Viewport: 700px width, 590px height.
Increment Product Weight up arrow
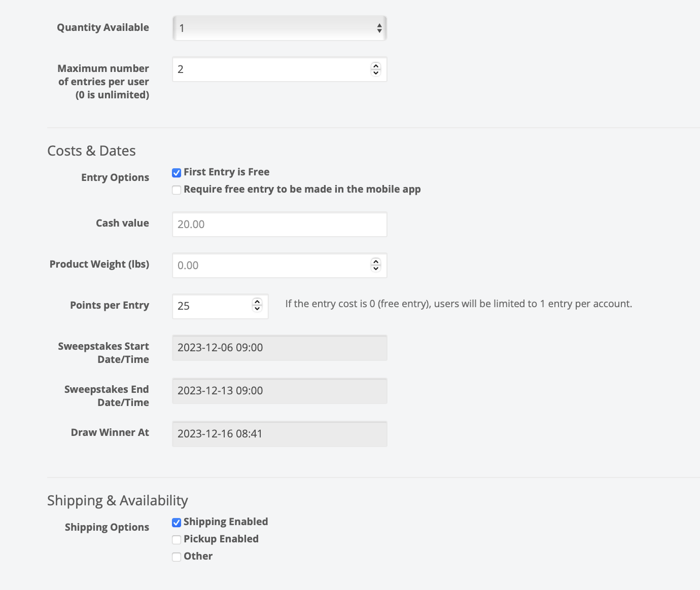376,262
